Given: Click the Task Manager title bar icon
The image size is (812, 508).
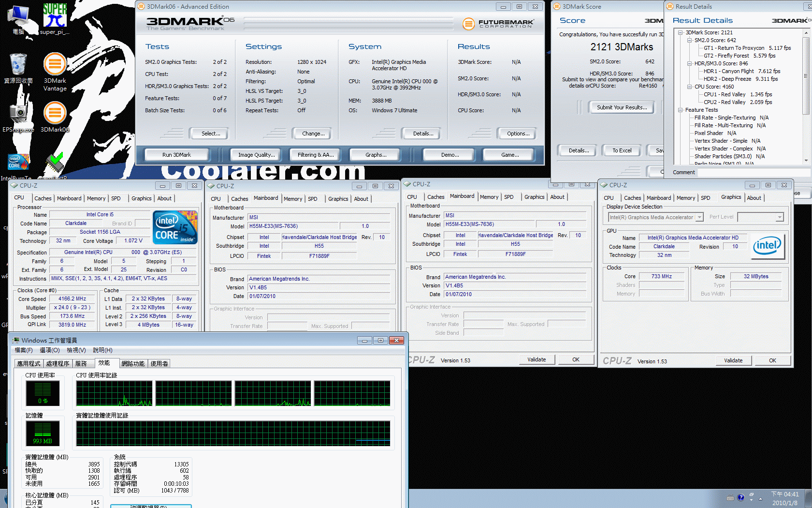Looking at the screenshot, I should 16,340.
